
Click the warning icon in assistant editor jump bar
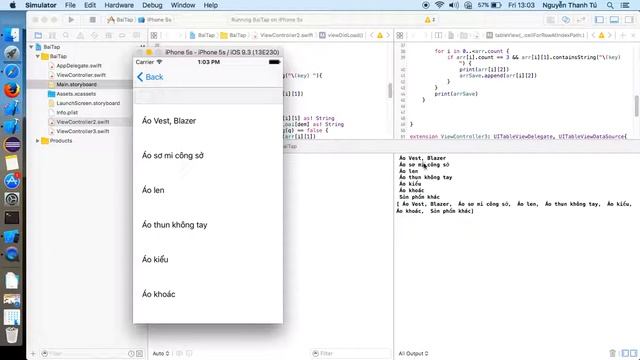(601, 36)
